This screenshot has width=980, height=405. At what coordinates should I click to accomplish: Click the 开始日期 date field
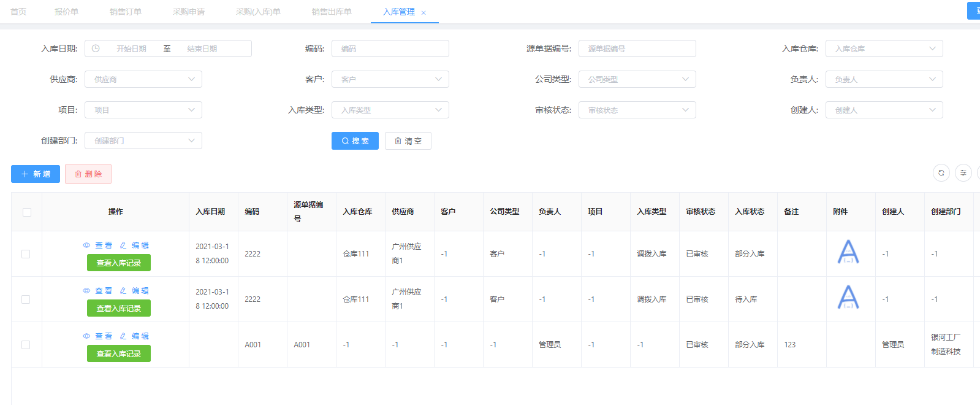coord(131,48)
